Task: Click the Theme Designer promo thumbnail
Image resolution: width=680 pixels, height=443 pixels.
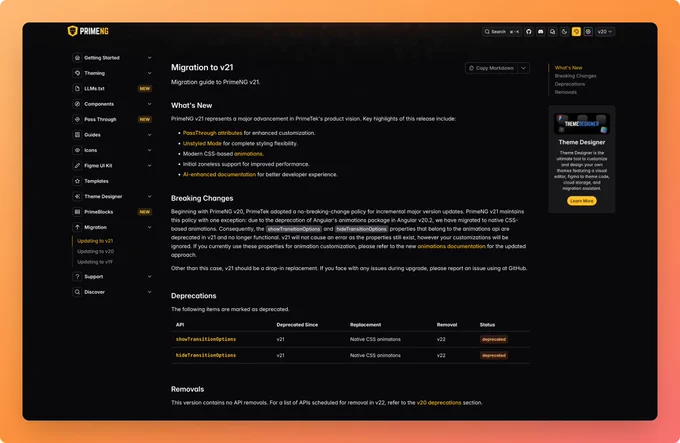Action: click(x=582, y=124)
